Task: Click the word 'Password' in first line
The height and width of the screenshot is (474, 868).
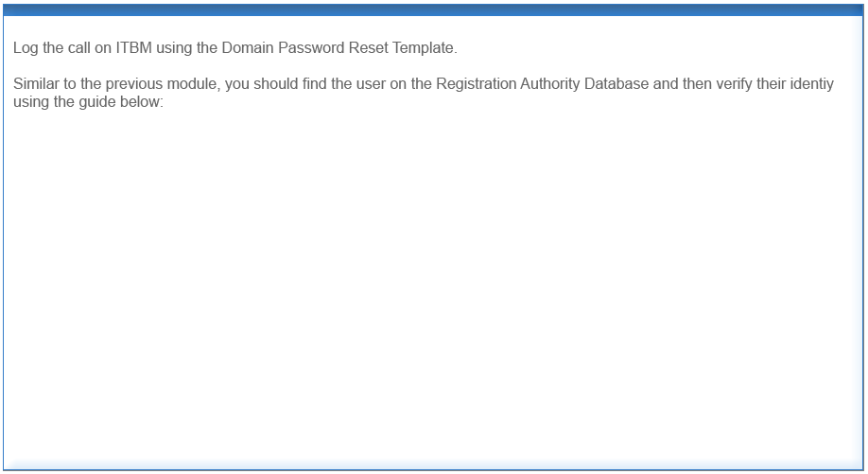Action: pos(310,48)
